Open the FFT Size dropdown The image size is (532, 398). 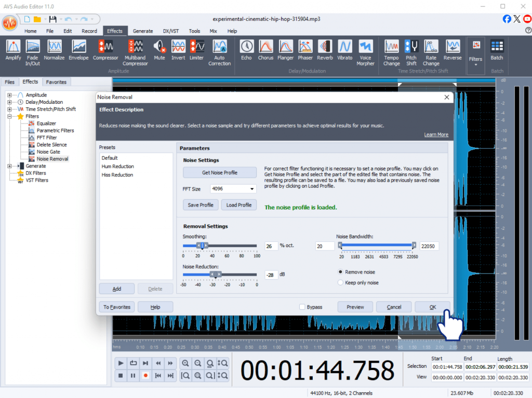pos(233,189)
